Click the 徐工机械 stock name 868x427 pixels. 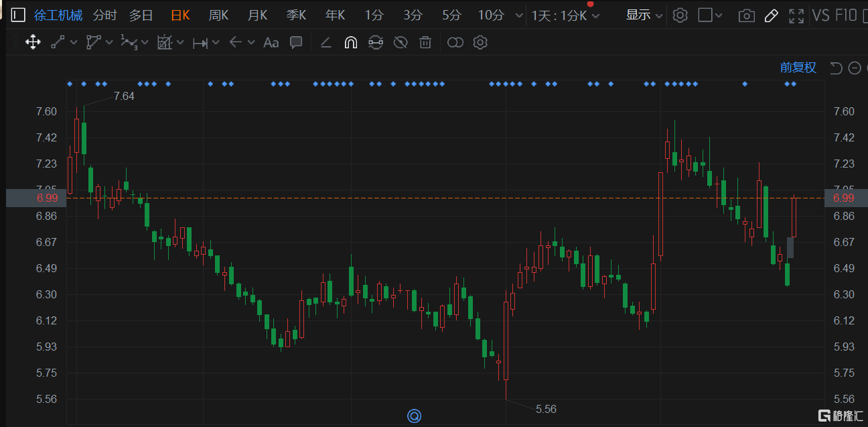[x=58, y=15]
